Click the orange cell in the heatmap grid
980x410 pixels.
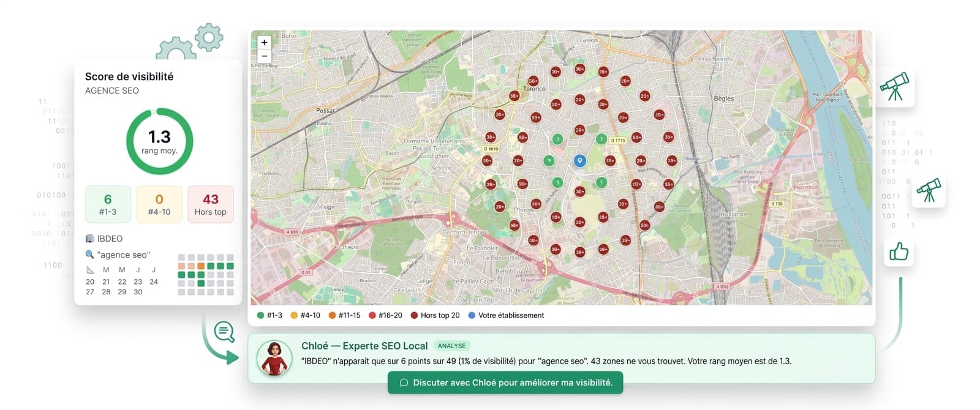(201, 266)
